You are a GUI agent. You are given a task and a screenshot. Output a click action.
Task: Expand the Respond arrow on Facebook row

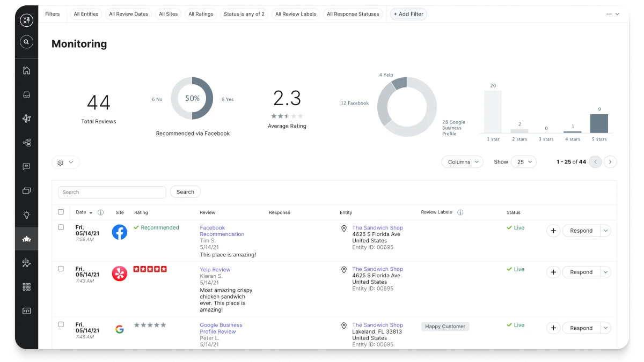coord(605,231)
